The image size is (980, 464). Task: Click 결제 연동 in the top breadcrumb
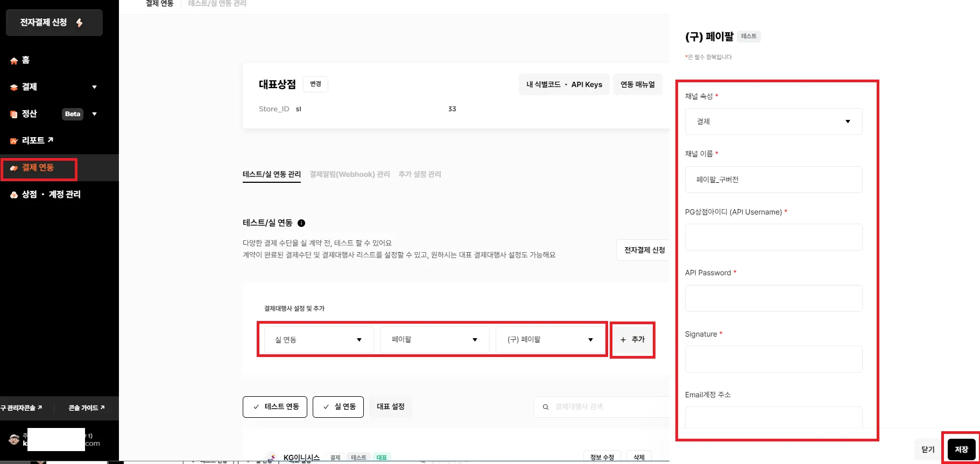(x=160, y=4)
